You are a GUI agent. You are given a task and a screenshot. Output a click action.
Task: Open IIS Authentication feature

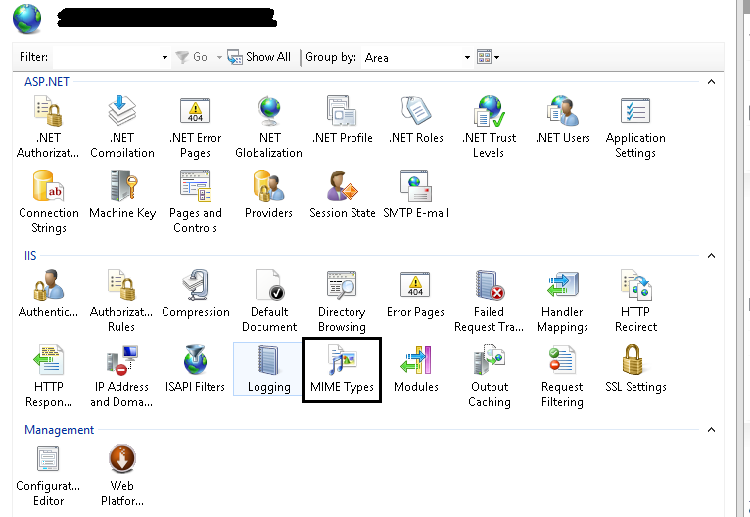click(48, 294)
